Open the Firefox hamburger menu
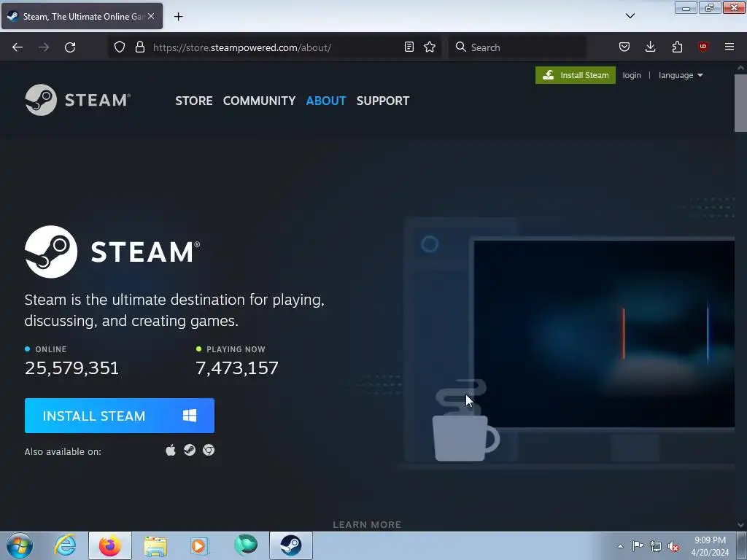The width and height of the screenshot is (747, 560). (729, 47)
